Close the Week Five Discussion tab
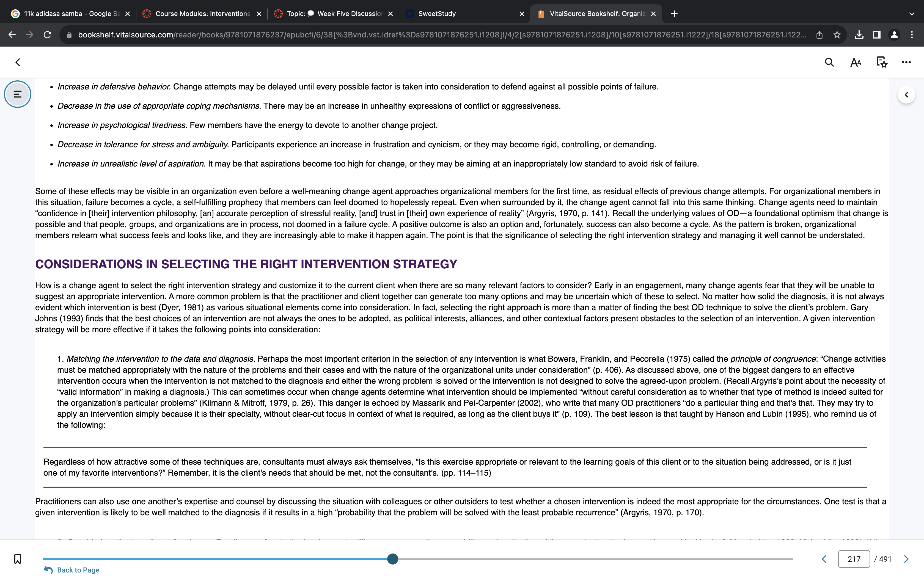This screenshot has width=924, height=578. (390, 14)
